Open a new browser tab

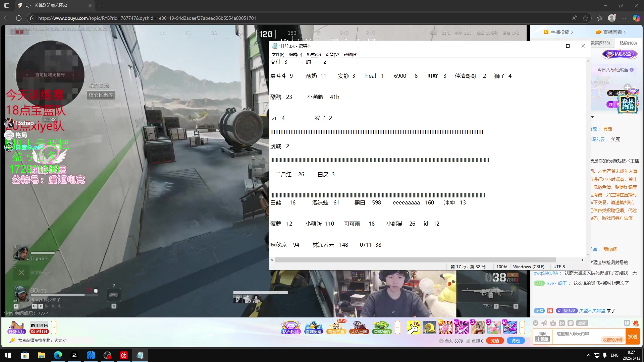click(x=101, y=5)
